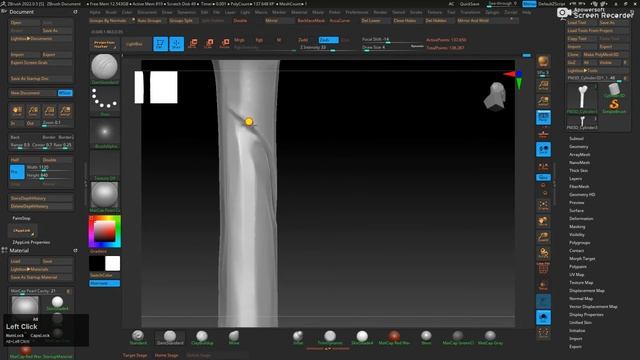
Task: Expand the Displacement Map sub-palette
Action: point(587,291)
